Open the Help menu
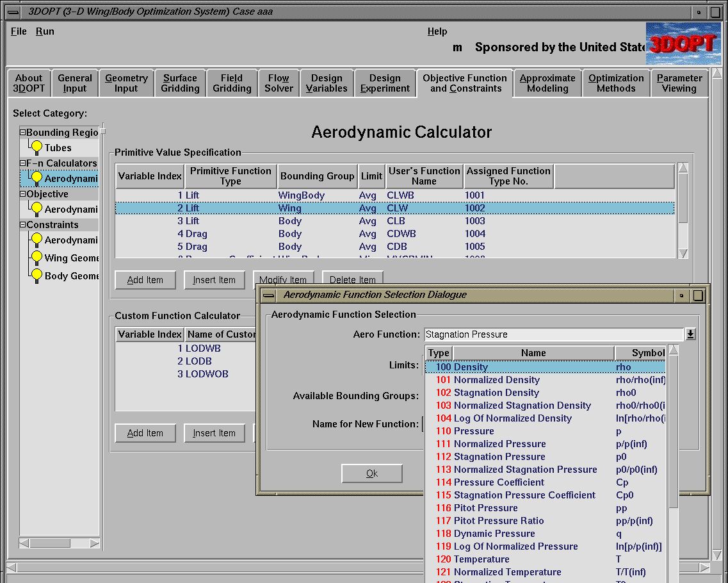728x583 pixels. point(437,31)
